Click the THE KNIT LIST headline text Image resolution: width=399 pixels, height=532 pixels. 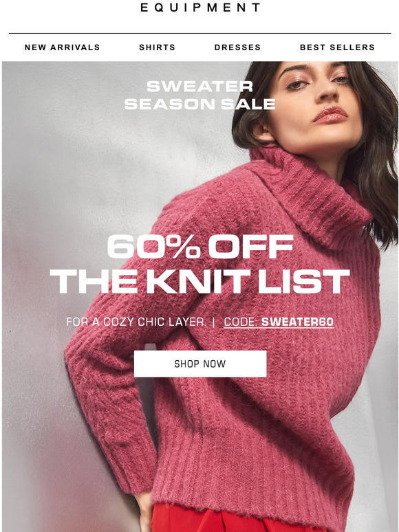[x=199, y=281]
